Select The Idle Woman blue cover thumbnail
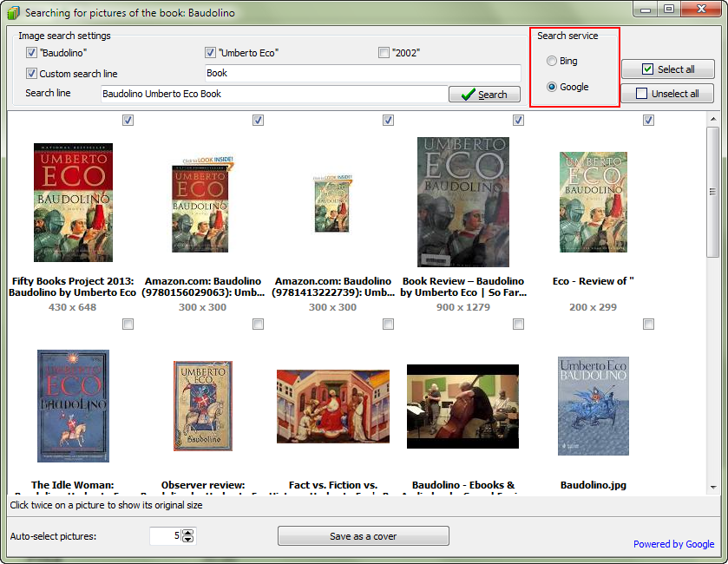The height and width of the screenshot is (564, 728). pos(74,406)
